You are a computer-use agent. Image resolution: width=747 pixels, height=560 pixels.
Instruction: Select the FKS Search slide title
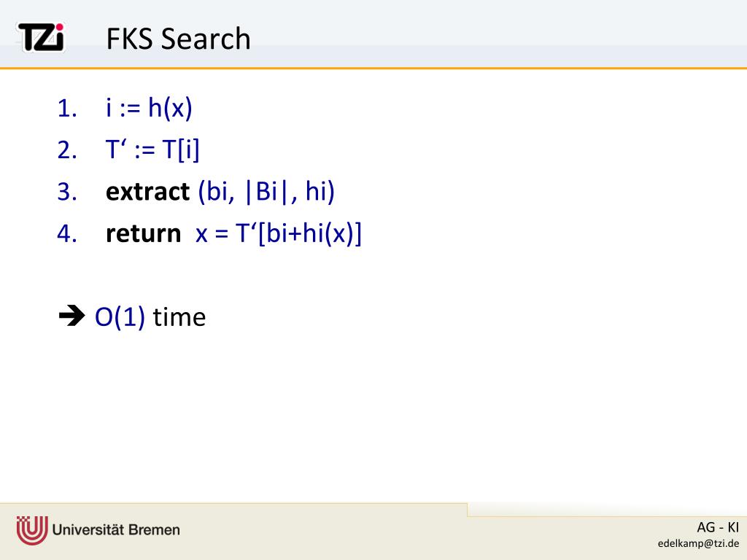click(178, 39)
